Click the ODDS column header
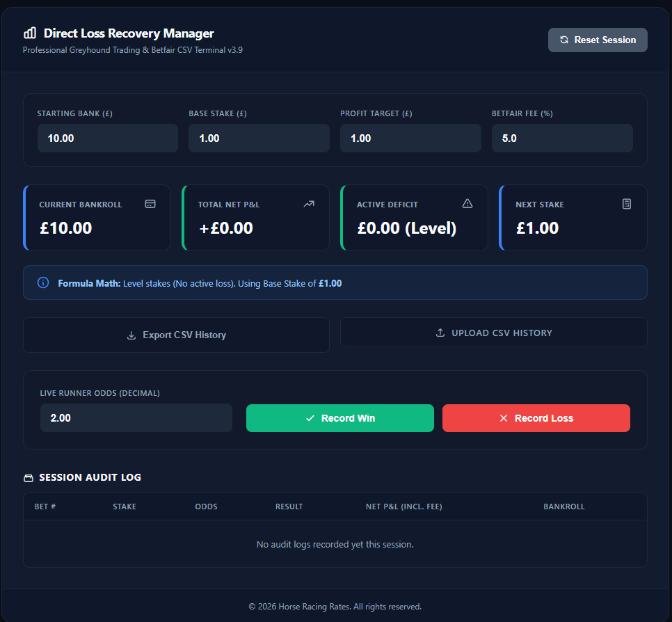 tap(206, 507)
